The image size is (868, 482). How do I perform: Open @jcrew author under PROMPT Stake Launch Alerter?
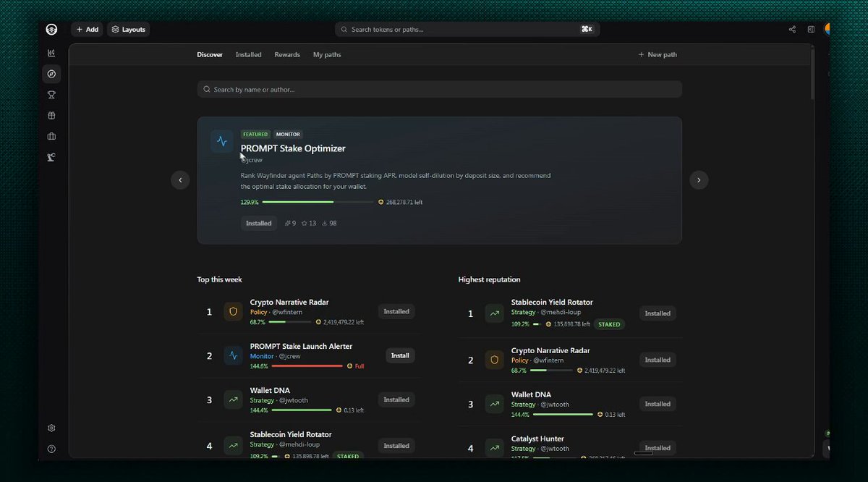290,357
